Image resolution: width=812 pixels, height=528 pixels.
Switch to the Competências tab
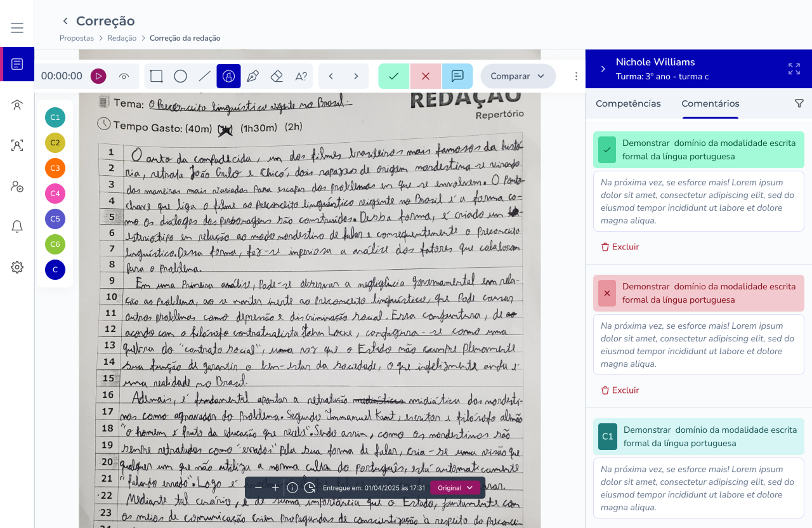point(628,103)
